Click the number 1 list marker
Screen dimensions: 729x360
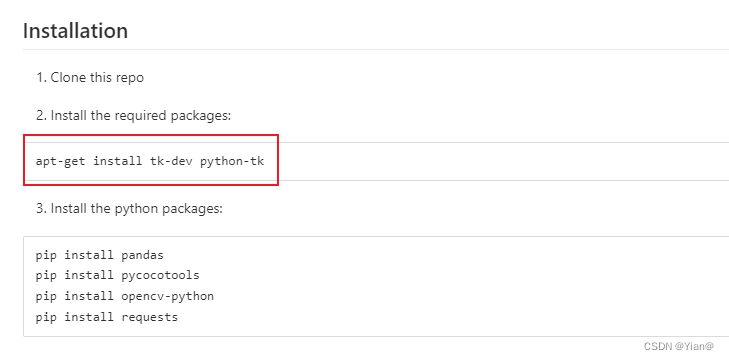(41, 77)
